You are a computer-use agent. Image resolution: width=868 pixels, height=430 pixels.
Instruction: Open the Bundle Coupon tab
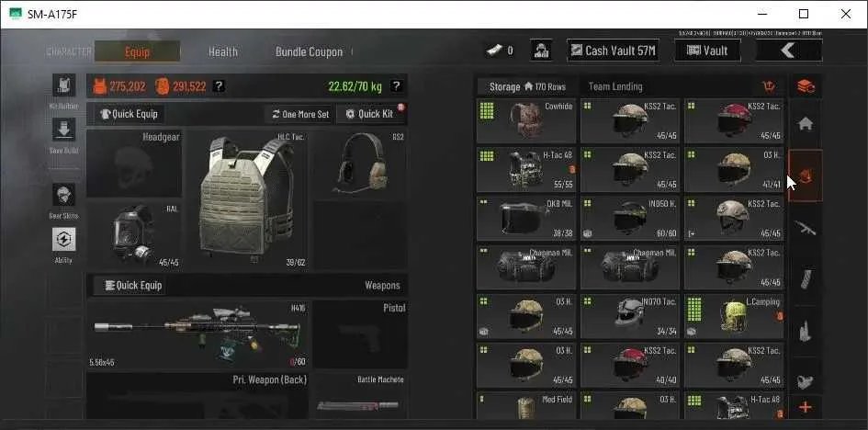pos(309,52)
